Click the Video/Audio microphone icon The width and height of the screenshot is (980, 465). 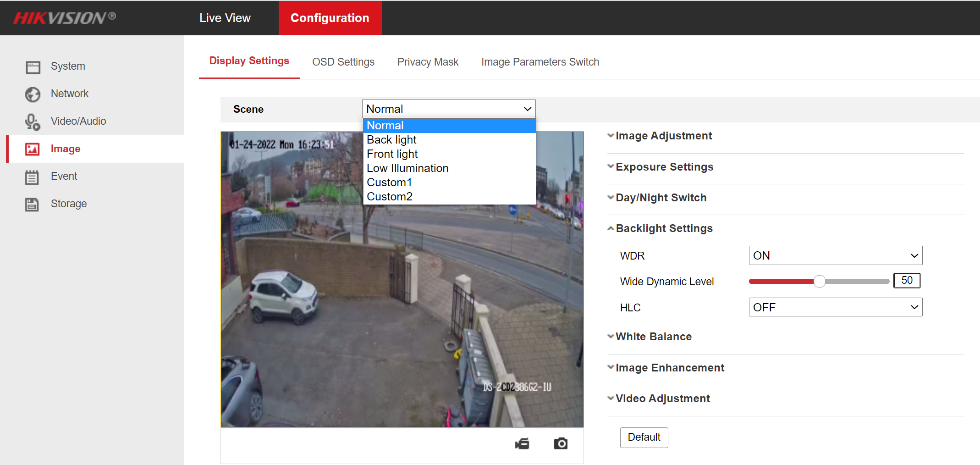click(x=33, y=122)
